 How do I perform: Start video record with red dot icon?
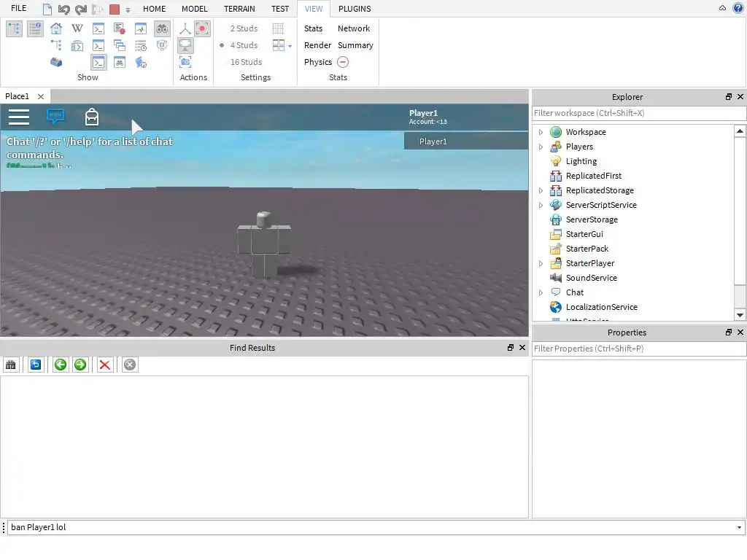tap(203, 28)
